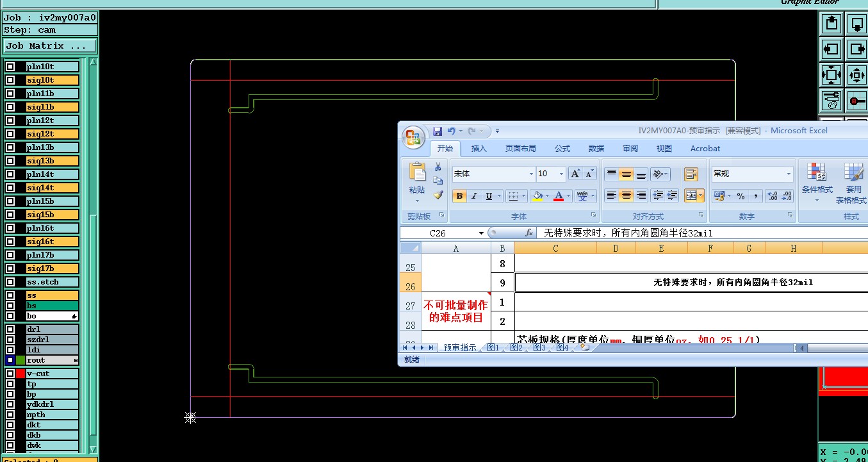Image resolution: width=868 pixels, height=462 pixels.
Task: Toggle Merge and Center in Excel
Action: tap(691, 196)
